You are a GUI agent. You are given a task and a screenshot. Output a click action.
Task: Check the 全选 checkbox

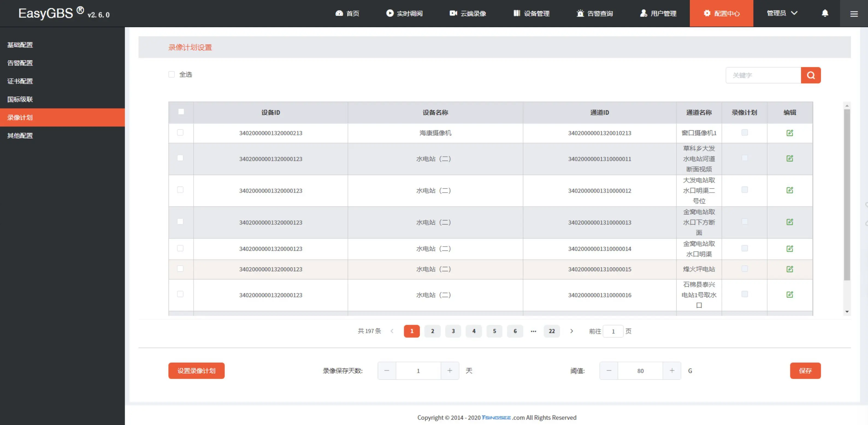point(172,74)
